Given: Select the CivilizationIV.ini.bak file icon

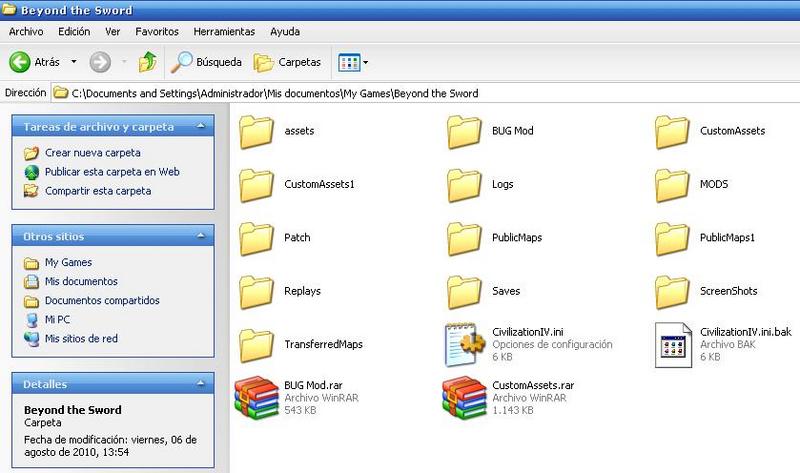Looking at the screenshot, I should coord(673,345).
